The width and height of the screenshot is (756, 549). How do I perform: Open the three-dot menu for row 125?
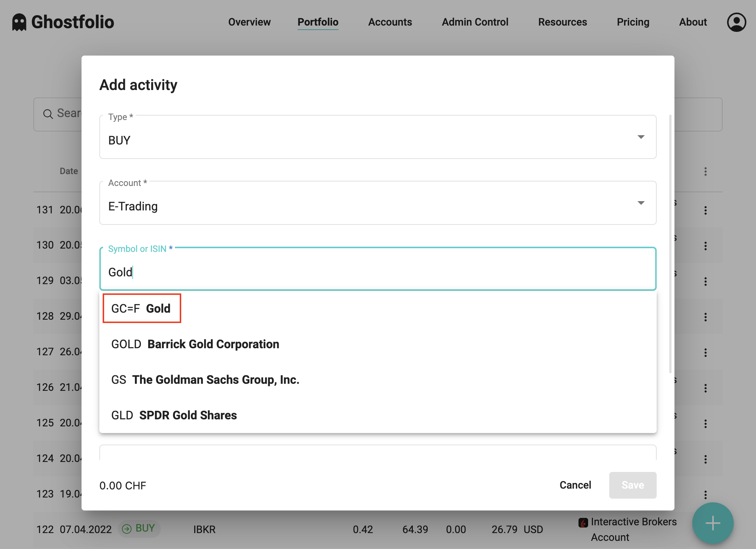click(x=705, y=423)
